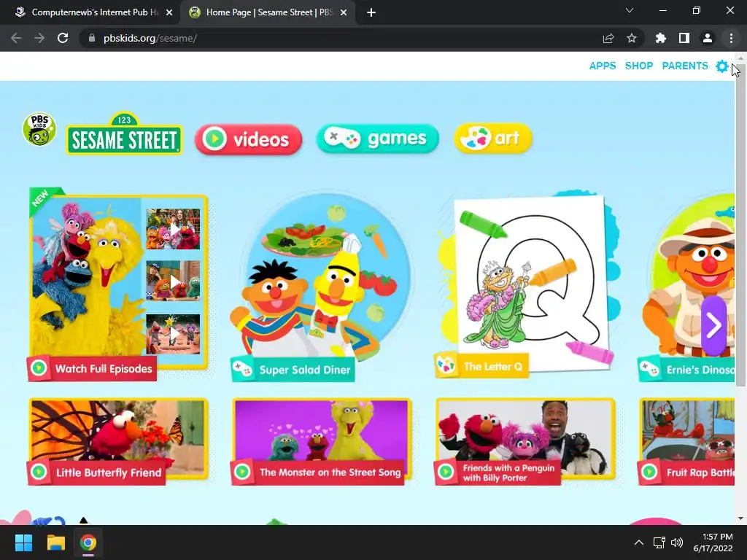Bookmark this page with the star icon
The height and width of the screenshot is (560, 747).
[x=632, y=38]
